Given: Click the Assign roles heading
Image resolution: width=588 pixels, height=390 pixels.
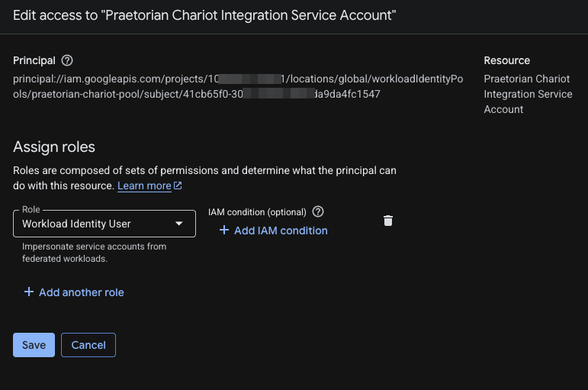Looking at the screenshot, I should click(x=54, y=147).
